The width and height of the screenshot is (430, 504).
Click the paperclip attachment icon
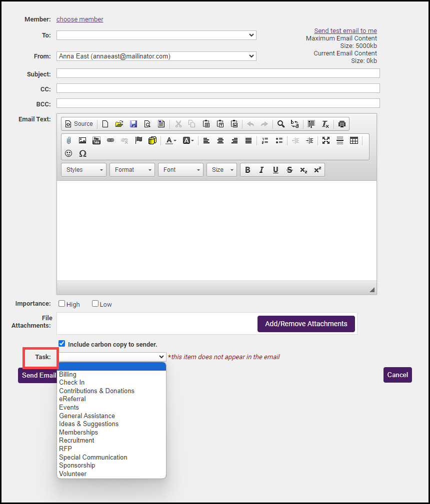(x=68, y=140)
